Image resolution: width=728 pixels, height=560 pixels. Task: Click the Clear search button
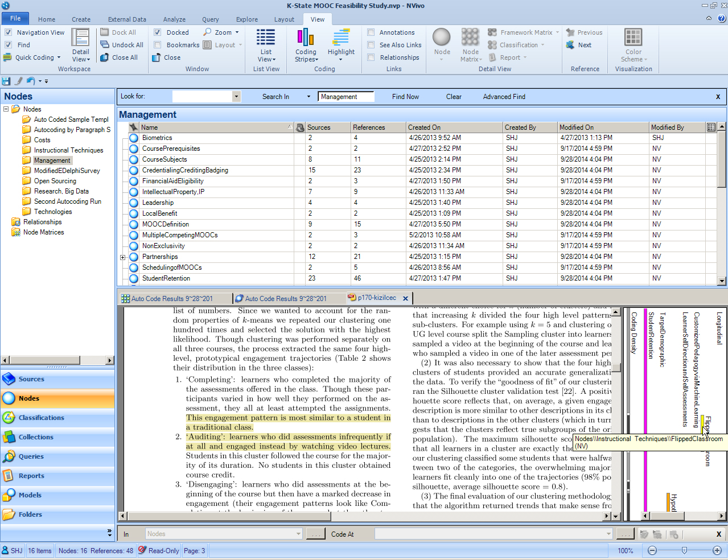point(454,97)
